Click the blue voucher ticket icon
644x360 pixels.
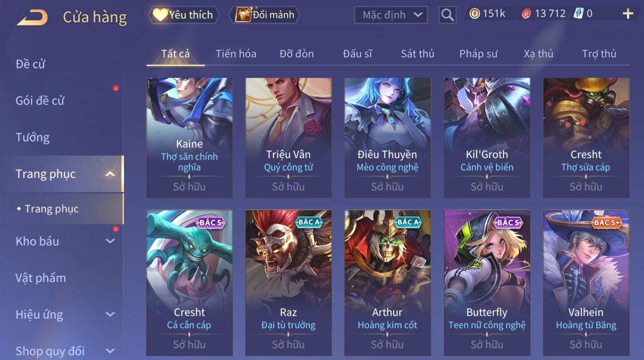(579, 14)
